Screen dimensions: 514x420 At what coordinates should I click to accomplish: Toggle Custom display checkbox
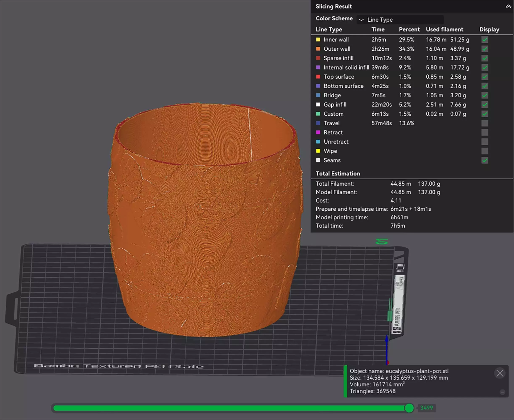(x=484, y=114)
